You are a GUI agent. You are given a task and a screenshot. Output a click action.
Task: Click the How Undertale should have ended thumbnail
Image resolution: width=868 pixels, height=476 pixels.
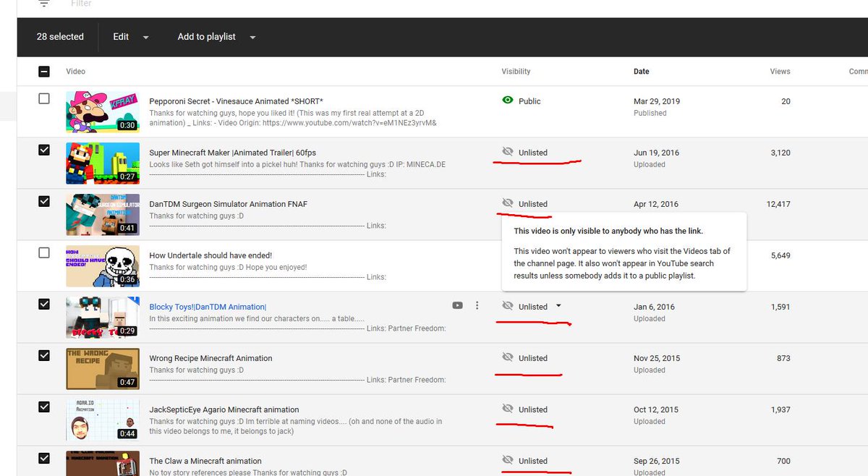[103, 265]
